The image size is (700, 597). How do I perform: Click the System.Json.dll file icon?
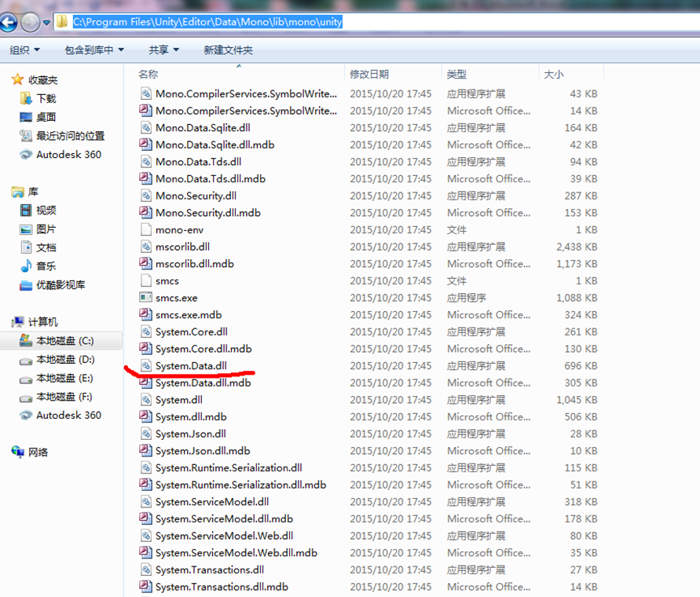click(145, 434)
